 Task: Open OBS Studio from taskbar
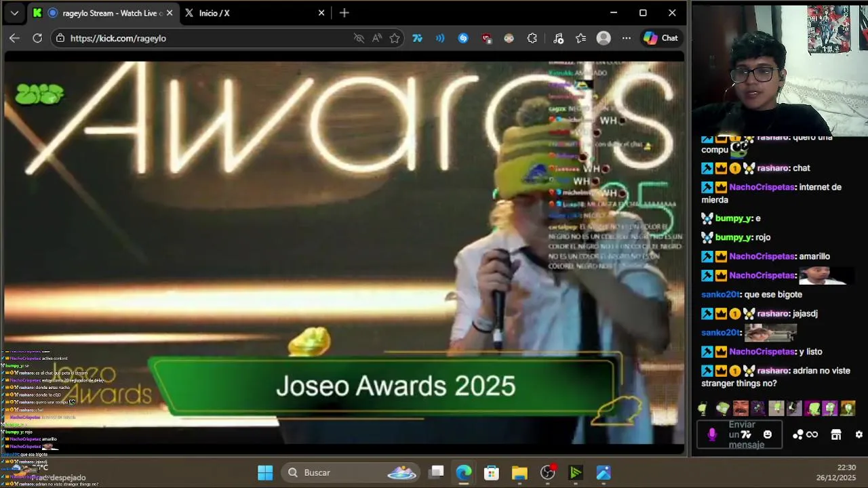point(548,472)
